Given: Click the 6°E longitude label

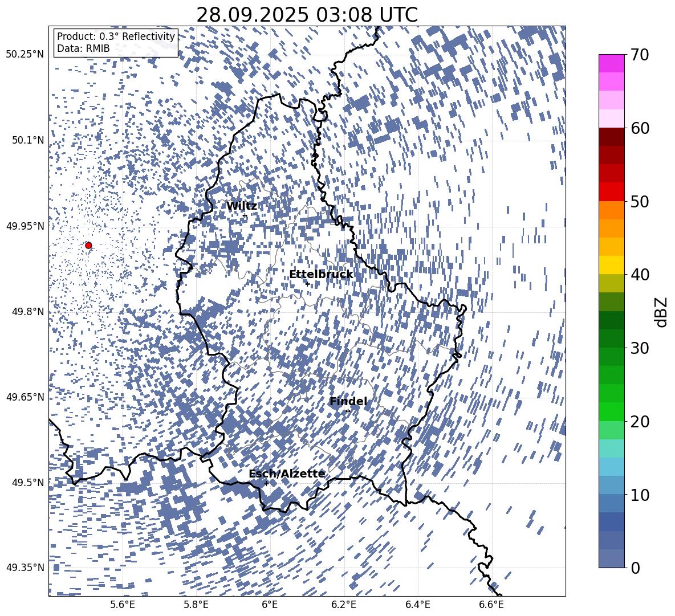Looking at the screenshot, I should (x=270, y=605).
